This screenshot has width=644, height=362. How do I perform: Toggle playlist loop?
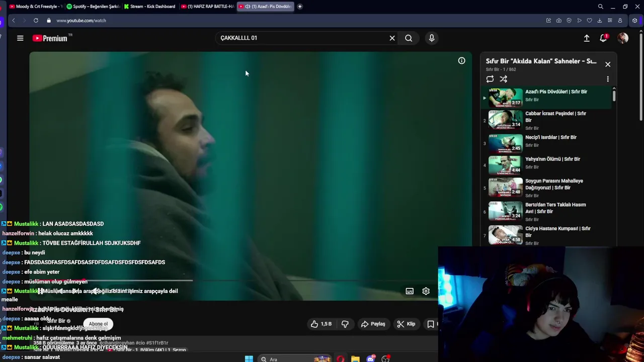click(x=490, y=79)
